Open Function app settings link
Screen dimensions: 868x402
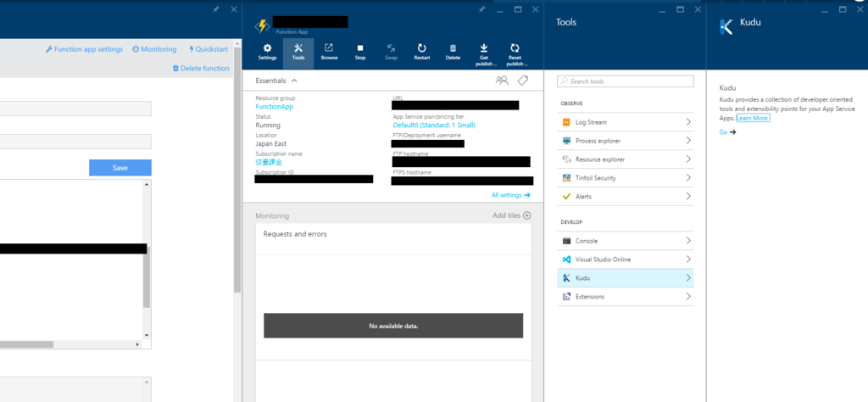[x=84, y=49]
